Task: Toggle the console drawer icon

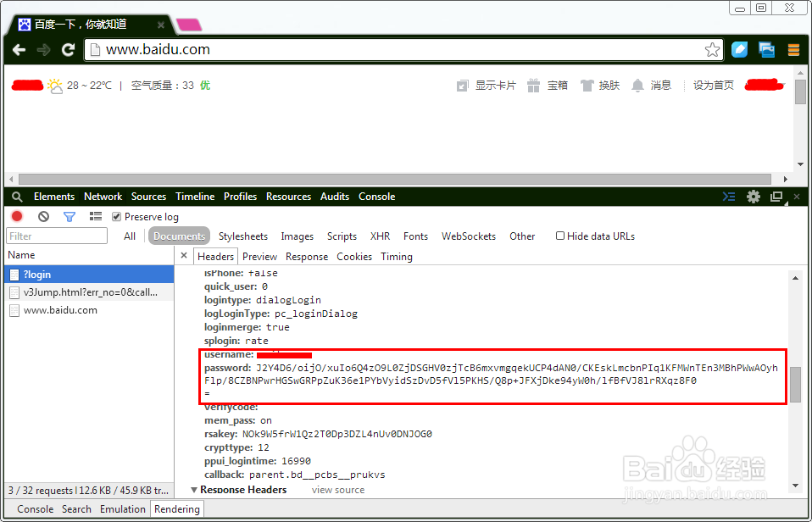Action: pyautogui.click(x=729, y=197)
